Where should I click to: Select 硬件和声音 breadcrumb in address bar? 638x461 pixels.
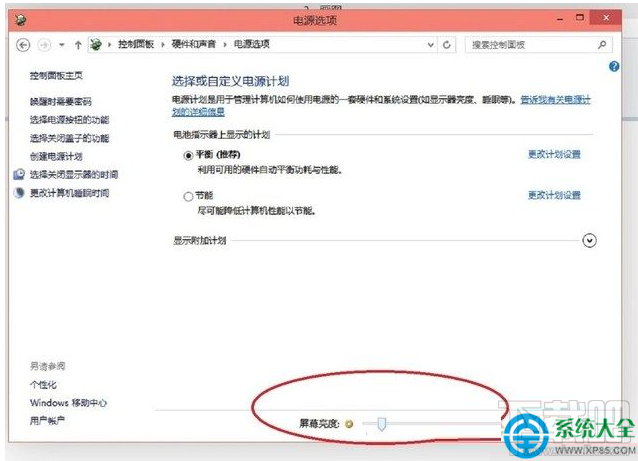click(x=194, y=44)
